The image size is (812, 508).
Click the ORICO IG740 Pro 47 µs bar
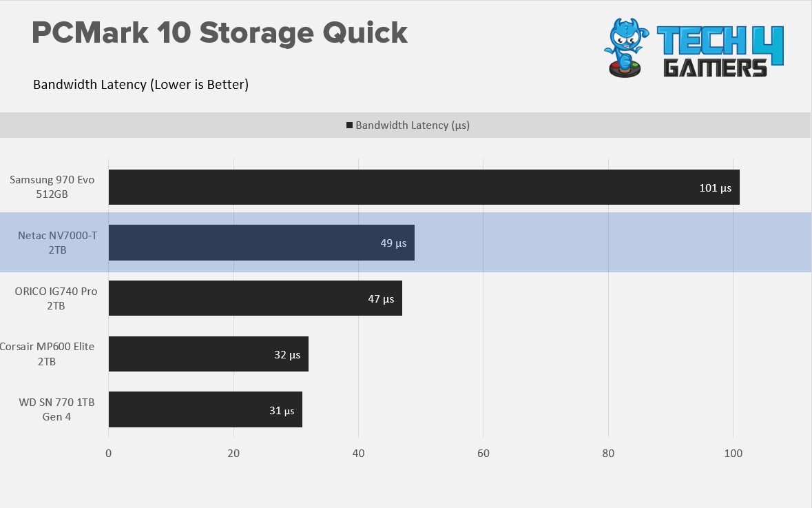[256, 298]
